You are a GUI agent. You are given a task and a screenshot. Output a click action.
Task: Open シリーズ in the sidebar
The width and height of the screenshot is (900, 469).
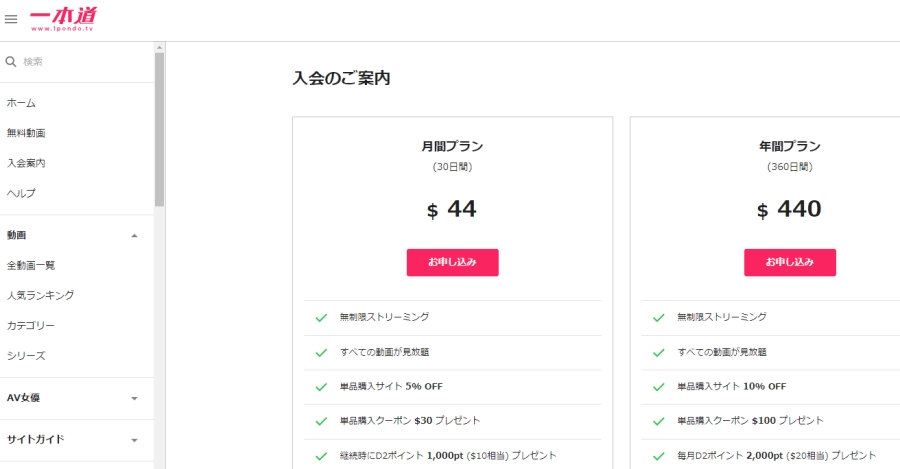26,355
